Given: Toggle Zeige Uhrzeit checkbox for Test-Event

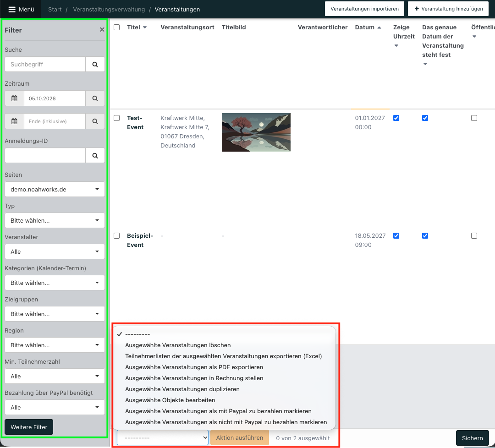Looking at the screenshot, I should pos(396,118).
